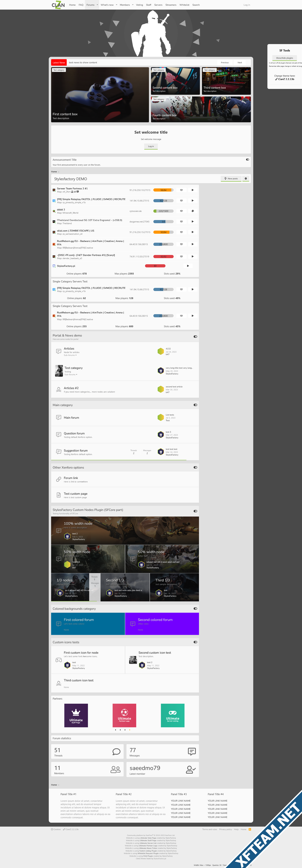Show players of -[DISC-FF.com]- Slender Fortress
The width and height of the screenshot is (302, 868).
pyautogui.click(x=182, y=256)
